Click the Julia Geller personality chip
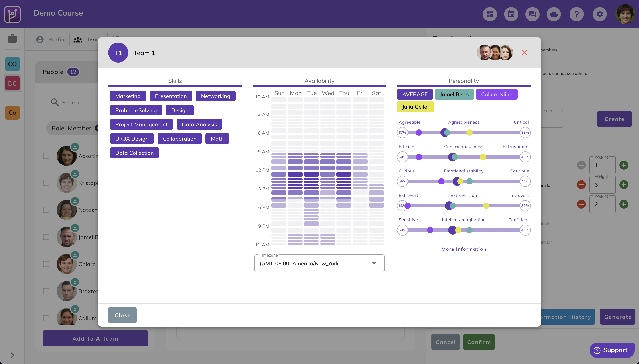Viewport: 639px width, 364px height. 415,107
